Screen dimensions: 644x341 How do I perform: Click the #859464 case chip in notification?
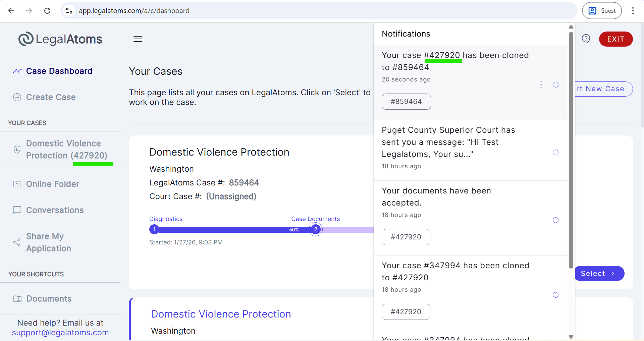(x=406, y=102)
